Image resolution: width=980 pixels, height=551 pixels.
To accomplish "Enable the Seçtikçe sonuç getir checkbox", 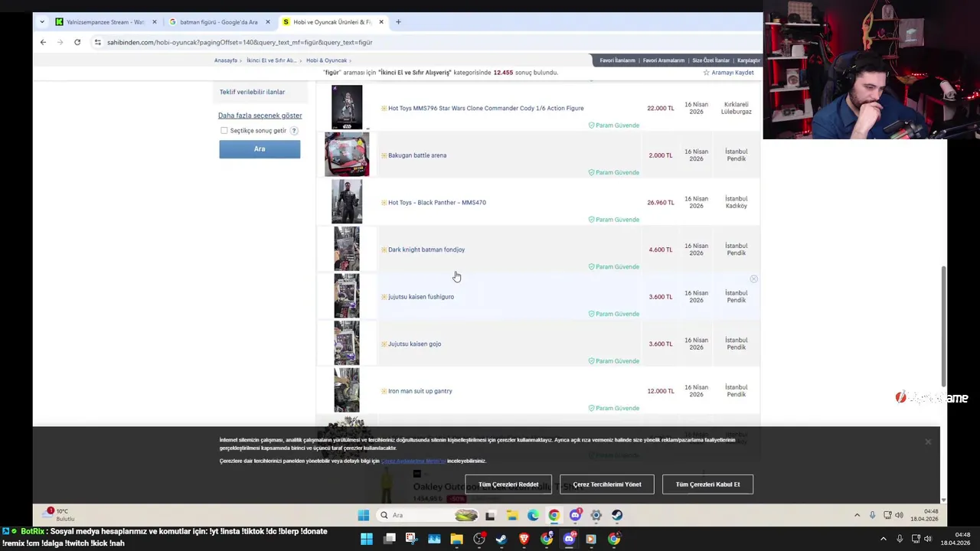I will click(x=224, y=131).
